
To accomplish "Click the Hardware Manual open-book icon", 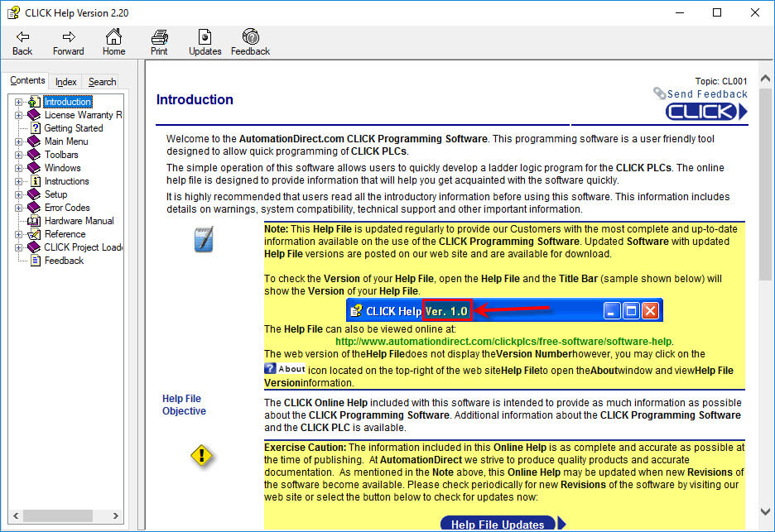I will [x=34, y=221].
